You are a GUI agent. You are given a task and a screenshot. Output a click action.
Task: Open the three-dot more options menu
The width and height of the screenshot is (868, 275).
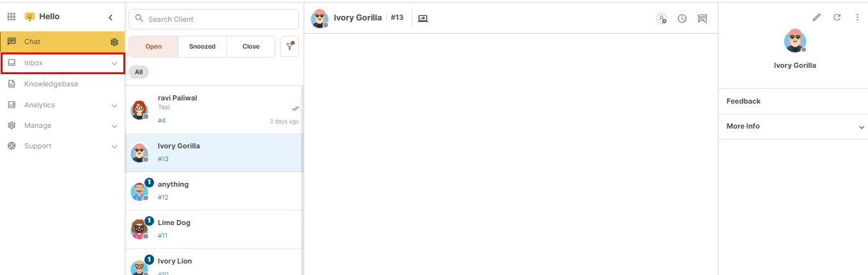pos(857,17)
